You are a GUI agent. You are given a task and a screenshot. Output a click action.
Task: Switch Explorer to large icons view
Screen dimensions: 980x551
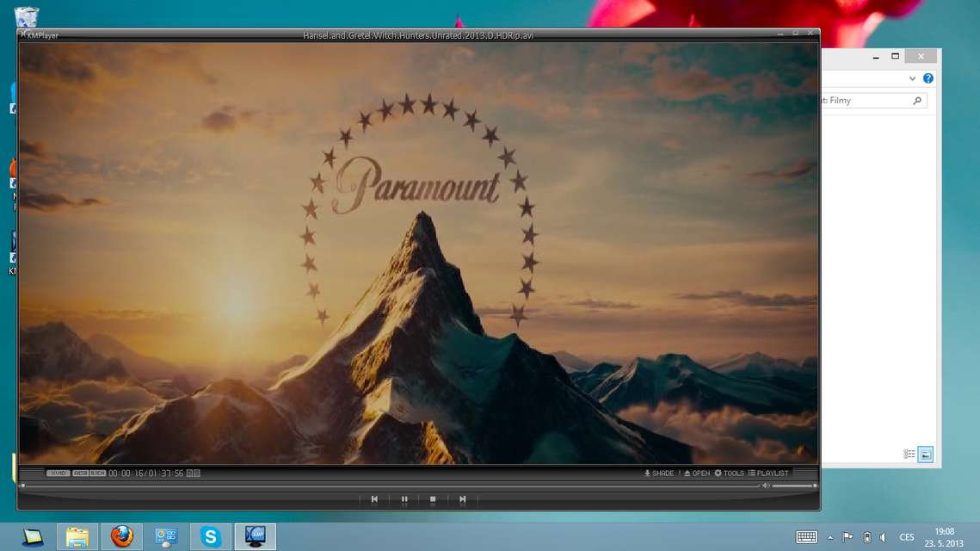[x=926, y=455]
